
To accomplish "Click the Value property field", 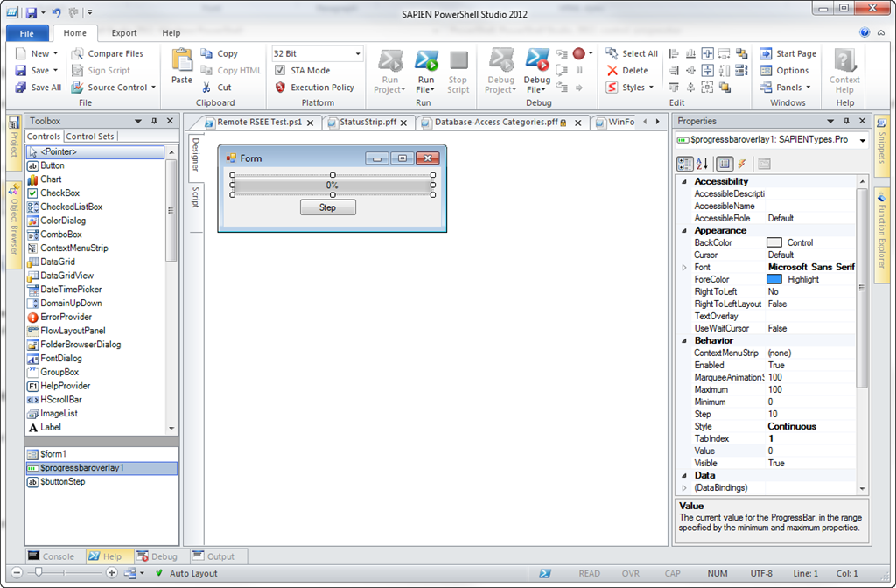I will pos(810,451).
